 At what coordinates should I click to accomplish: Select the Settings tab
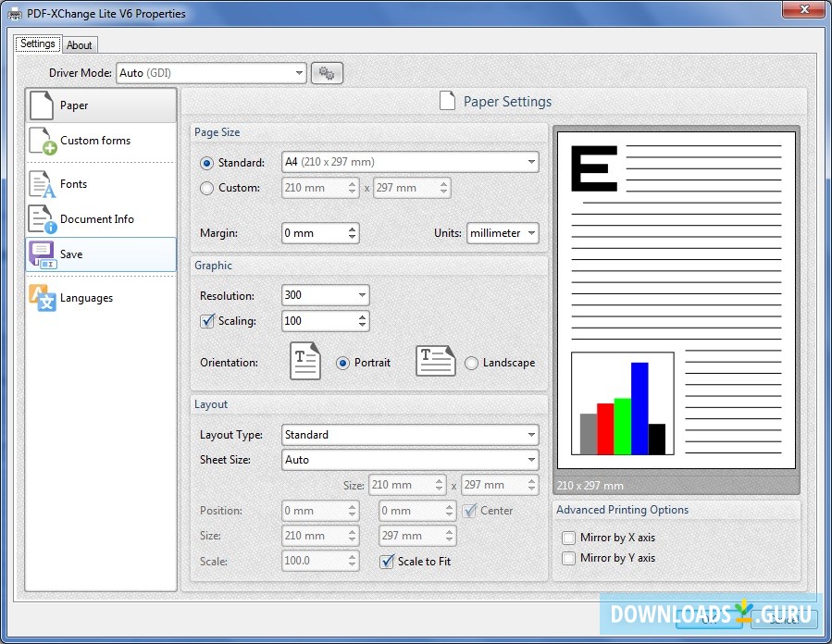(x=37, y=43)
